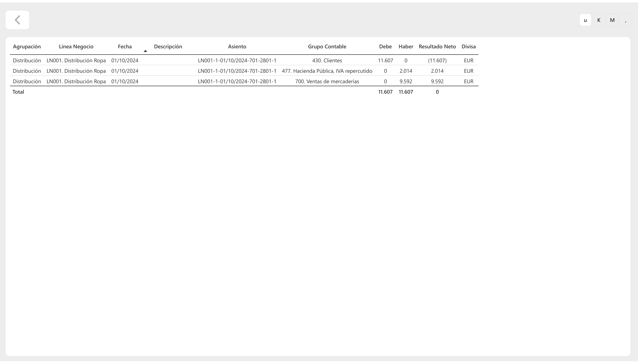
Task: Click the ascending sort arrow under Fecha
Action: pyautogui.click(x=145, y=51)
